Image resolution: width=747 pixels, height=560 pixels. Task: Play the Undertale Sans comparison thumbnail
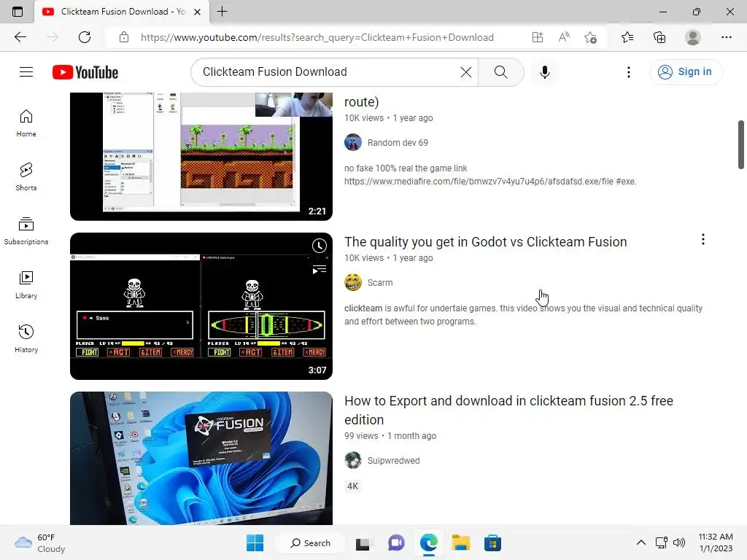point(201,306)
